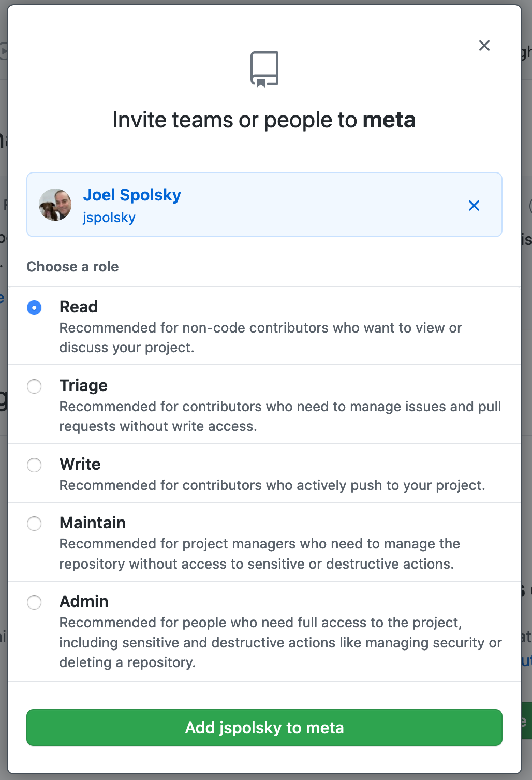Viewport: 532px width, 780px height.
Task: Click the jspolsky username text
Action: [x=109, y=218]
